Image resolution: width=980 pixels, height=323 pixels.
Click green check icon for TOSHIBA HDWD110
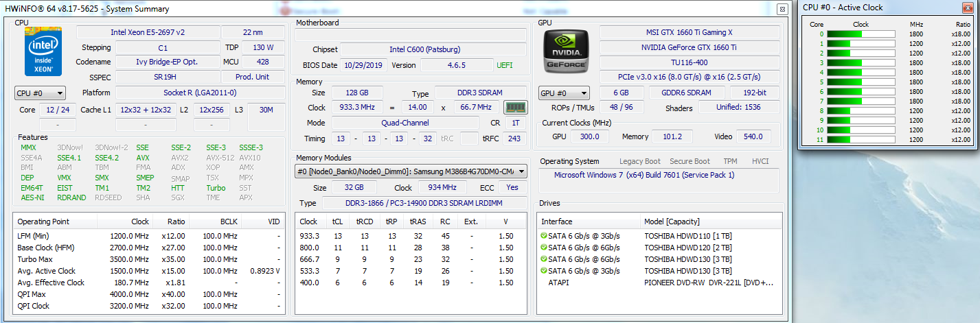(x=544, y=236)
